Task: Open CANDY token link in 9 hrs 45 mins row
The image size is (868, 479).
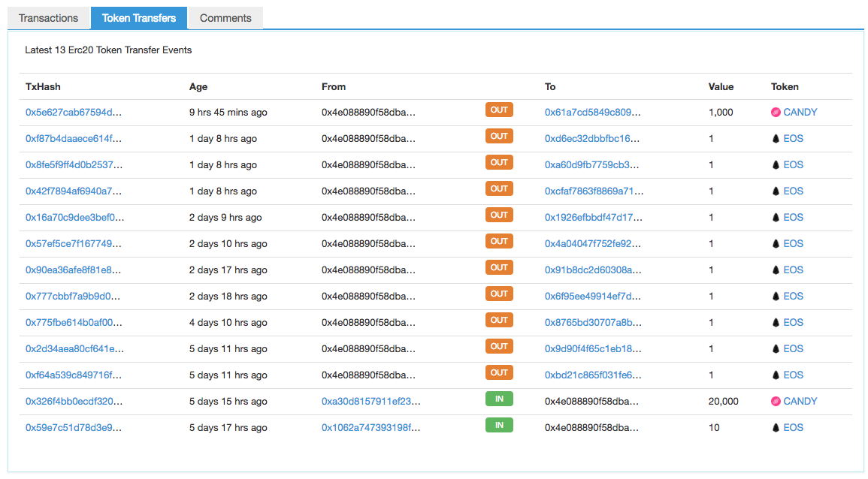Action: click(x=800, y=113)
